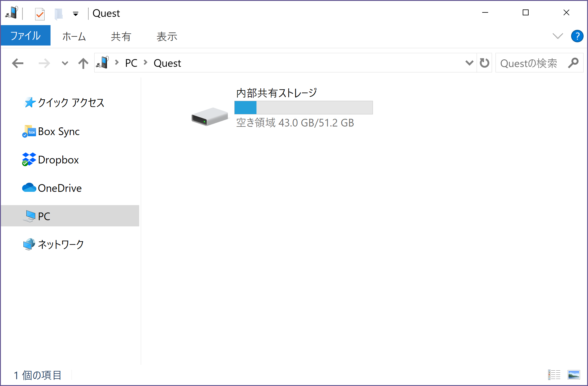Click inside the Questの検索 search field

[529, 63]
